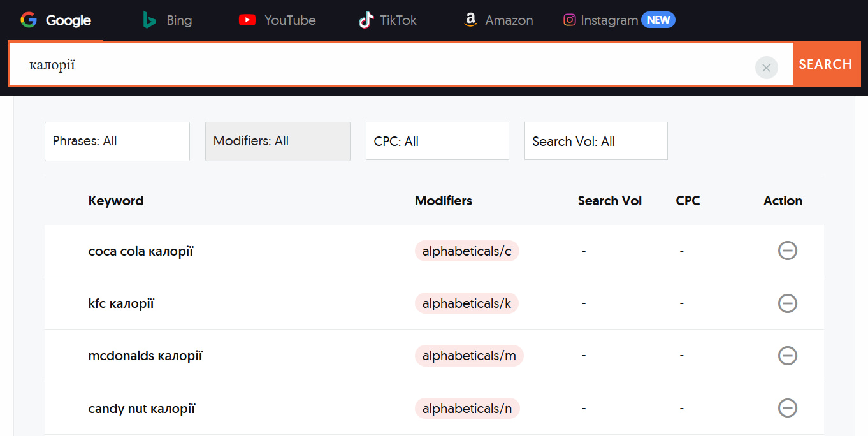This screenshot has width=868, height=436.
Task: Remove the coca cola калорії keyword
Action: point(788,251)
